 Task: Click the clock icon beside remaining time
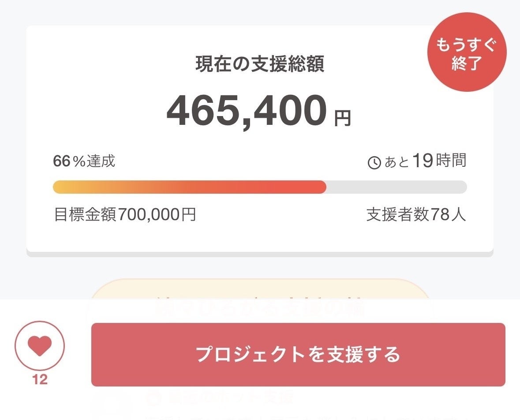[x=374, y=163]
